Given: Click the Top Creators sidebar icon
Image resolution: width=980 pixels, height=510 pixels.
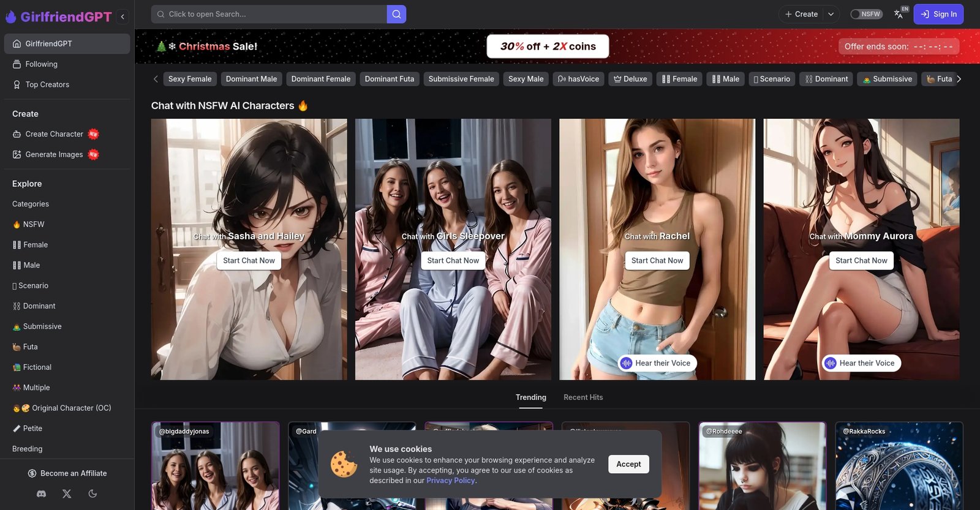Looking at the screenshot, I should tap(17, 84).
